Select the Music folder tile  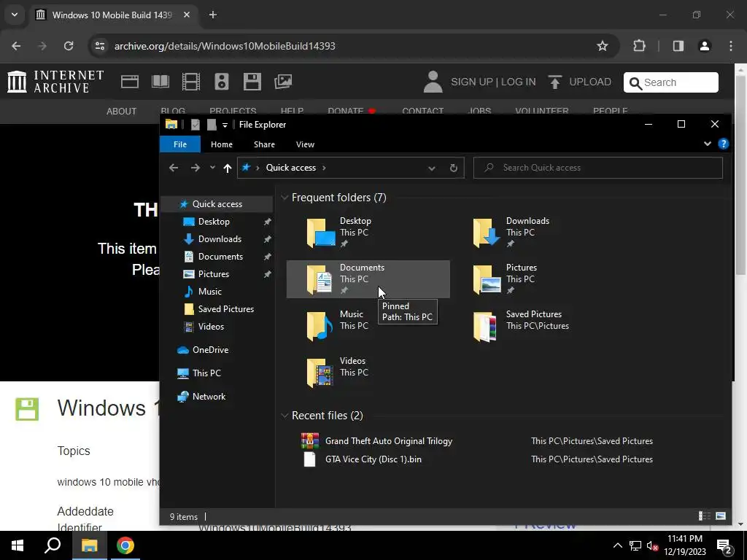pyautogui.click(x=368, y=326)
